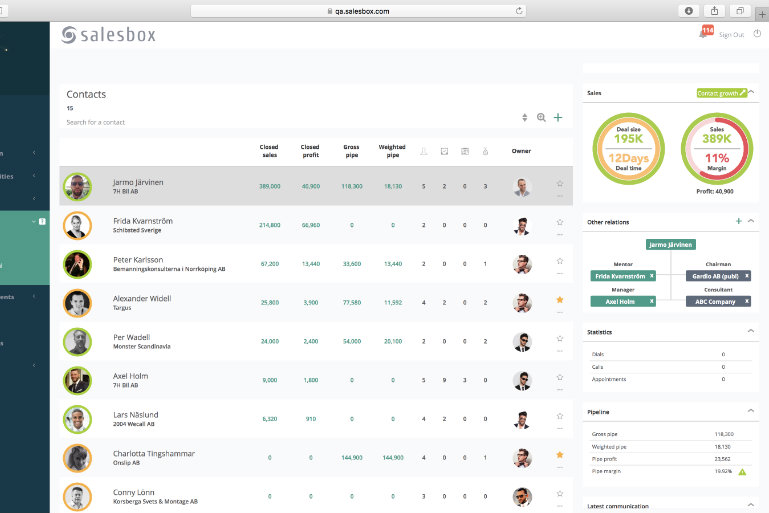Toggle the favorite star for Charlotta Tingshammar
The image size is (769, 513).
[560, 454]
